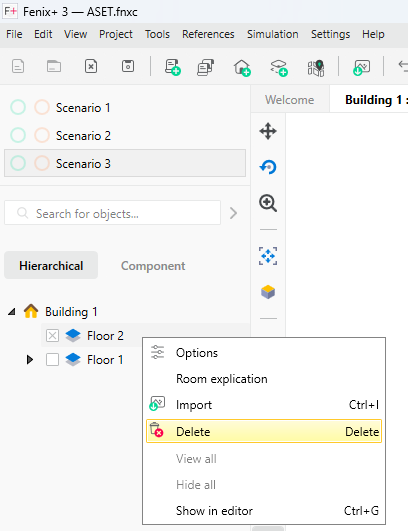
Task: Select the rotate view tool
Action: point(268,167)
